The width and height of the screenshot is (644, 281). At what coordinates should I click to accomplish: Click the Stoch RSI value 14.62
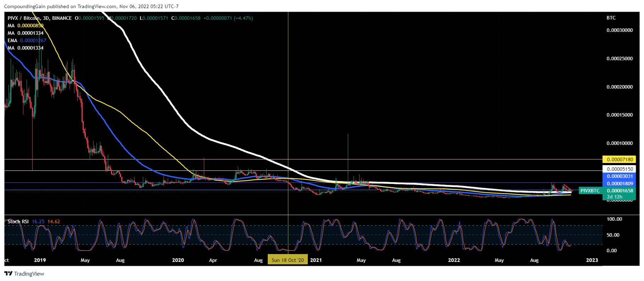click(x=54, y=221)
